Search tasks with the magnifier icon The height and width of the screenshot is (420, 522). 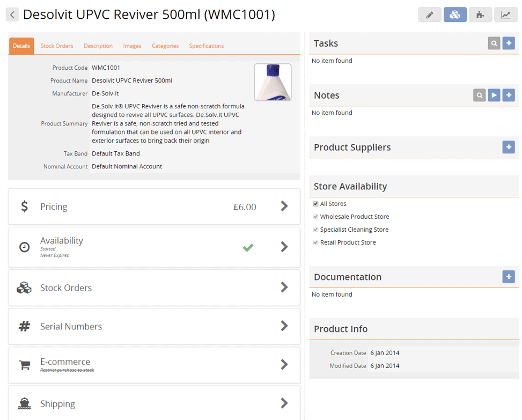coord(494,43)
